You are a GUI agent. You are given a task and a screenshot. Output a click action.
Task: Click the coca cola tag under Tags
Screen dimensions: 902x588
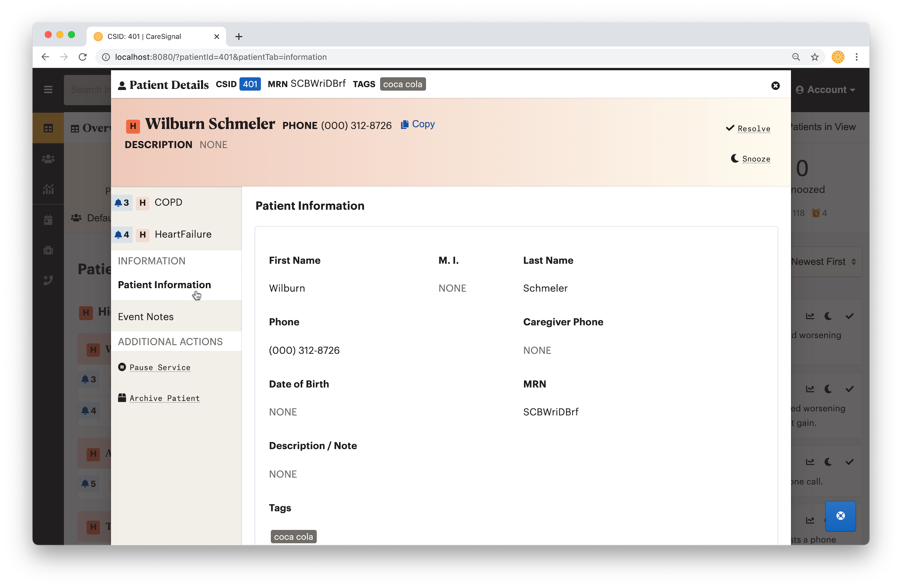[294, 537]
